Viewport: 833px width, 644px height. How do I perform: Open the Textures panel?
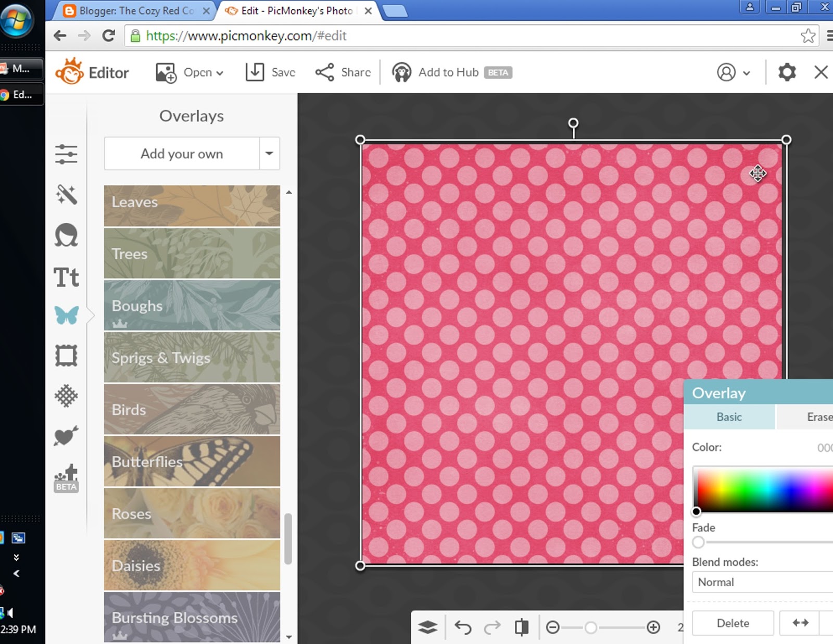coord(66,397)
